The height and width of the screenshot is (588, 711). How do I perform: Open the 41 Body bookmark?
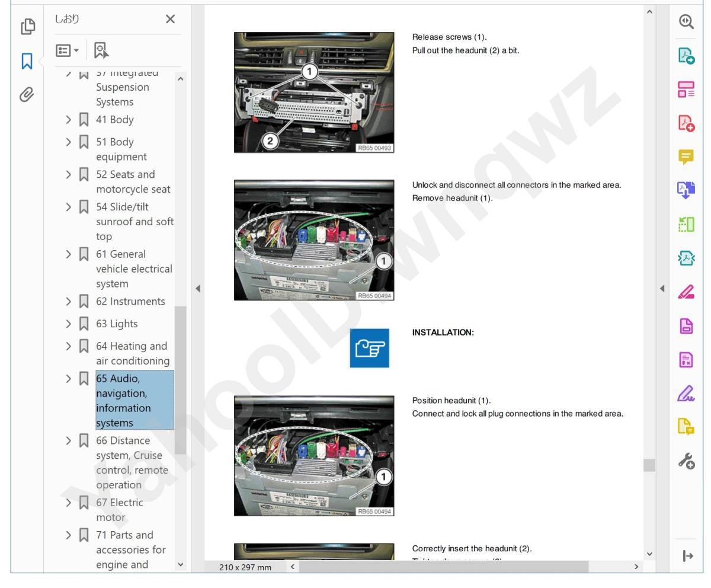(x=115, y=120)
